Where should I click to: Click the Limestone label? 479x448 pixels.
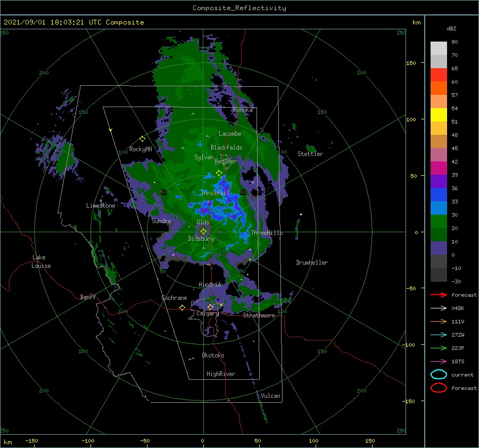click(101, 206)
